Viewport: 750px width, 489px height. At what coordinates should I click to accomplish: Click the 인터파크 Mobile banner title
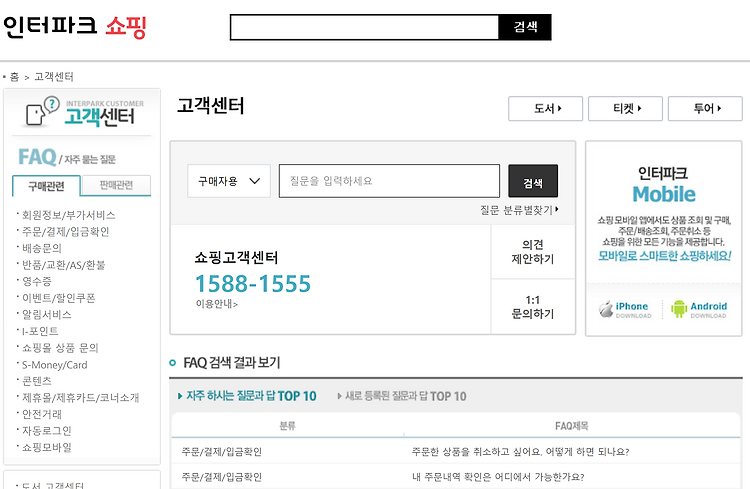click(663, 185)
